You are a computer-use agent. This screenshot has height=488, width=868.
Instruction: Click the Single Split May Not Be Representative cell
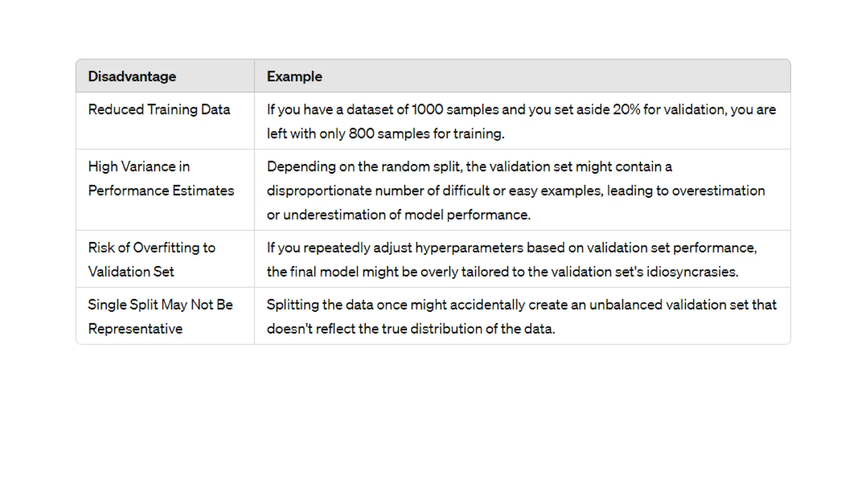click(160, 316)
